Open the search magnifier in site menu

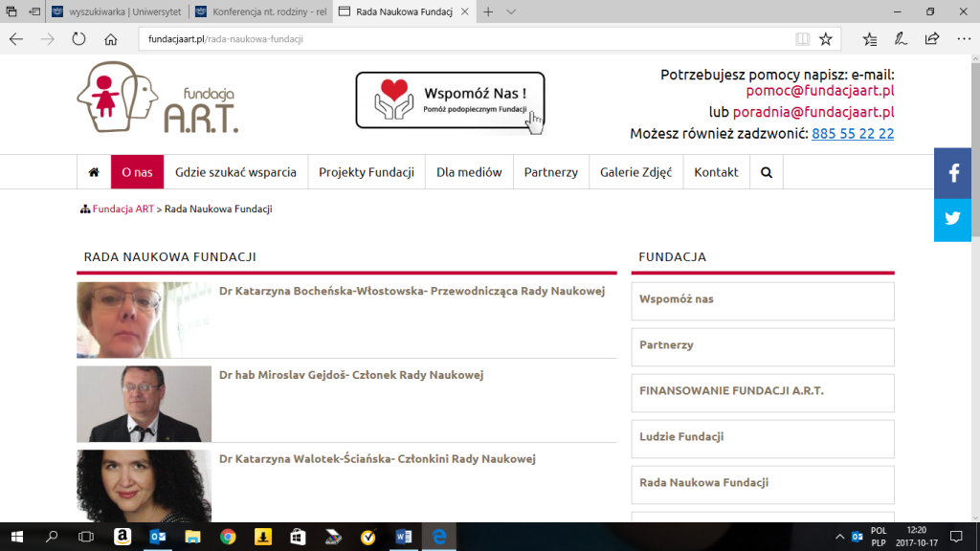click(x=767, y=172)
